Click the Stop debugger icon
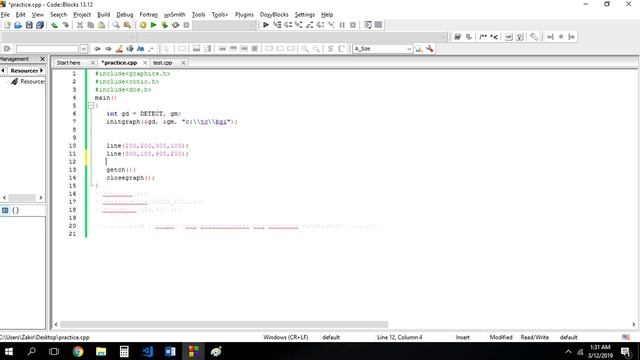The height and width of the screenshot is (360, 640). 353,25
